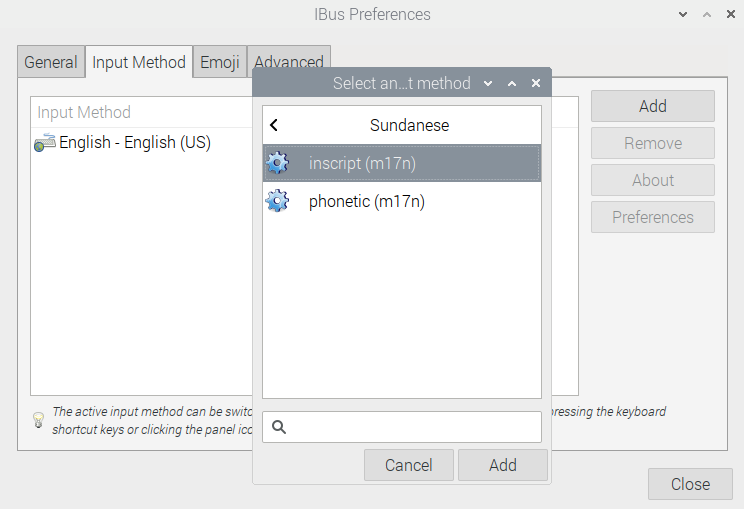Select English - English (US) input method
The width and height of the screenshot is (744, 509).
click(135, 143)
